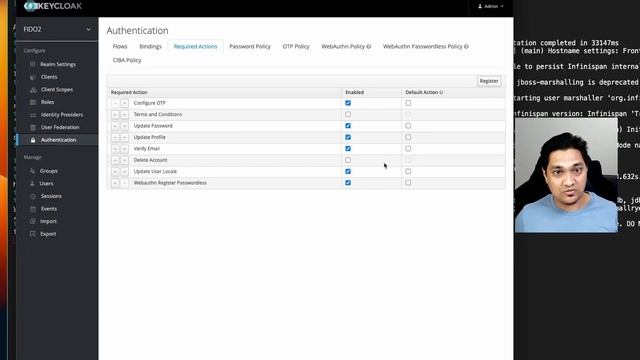The image size is (640, 360).
Task: Select the Required Actions tab
Action: point(196,47)
